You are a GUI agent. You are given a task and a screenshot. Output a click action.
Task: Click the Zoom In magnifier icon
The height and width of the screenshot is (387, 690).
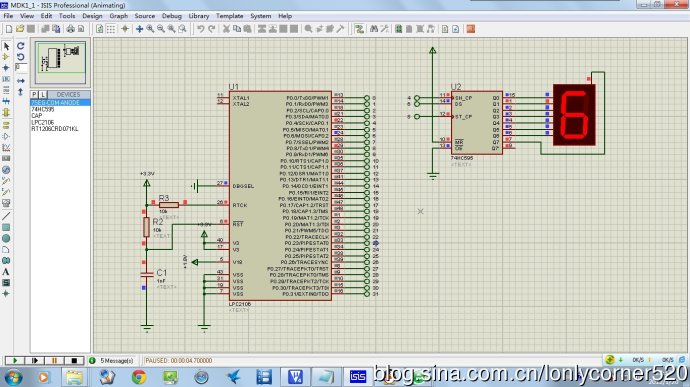click(x=150, y=29)
